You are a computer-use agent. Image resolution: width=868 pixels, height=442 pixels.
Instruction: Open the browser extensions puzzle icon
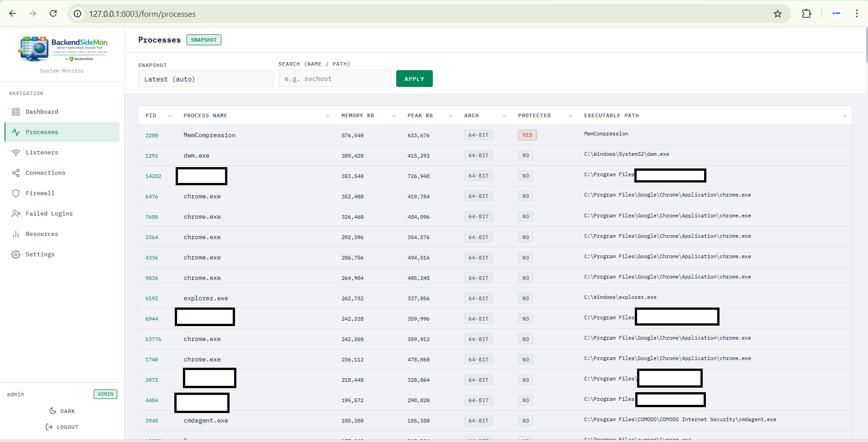(806, 14)
